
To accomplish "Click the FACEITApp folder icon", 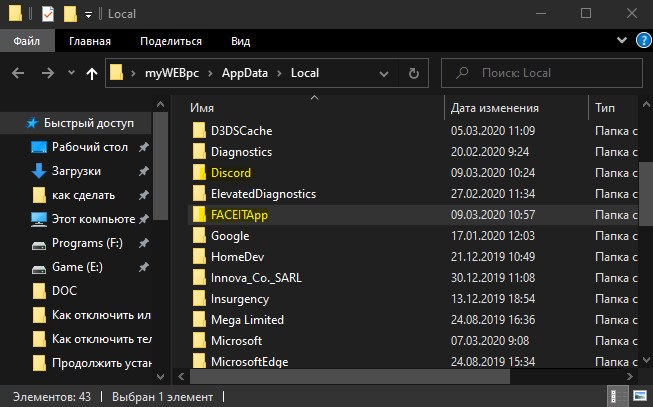I will coord(199,215).
